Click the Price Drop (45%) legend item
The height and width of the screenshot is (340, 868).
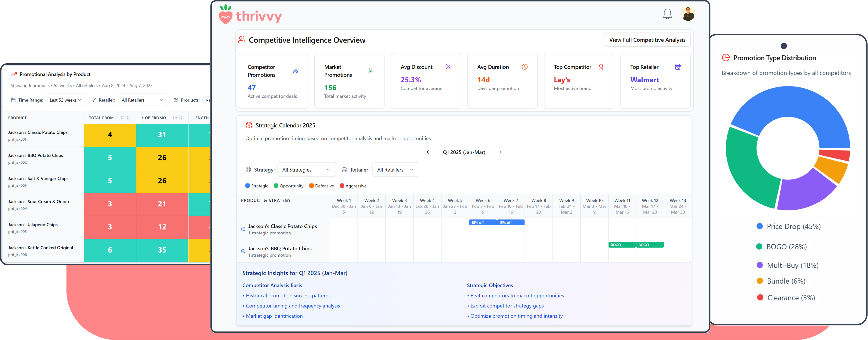click(789, 226)
